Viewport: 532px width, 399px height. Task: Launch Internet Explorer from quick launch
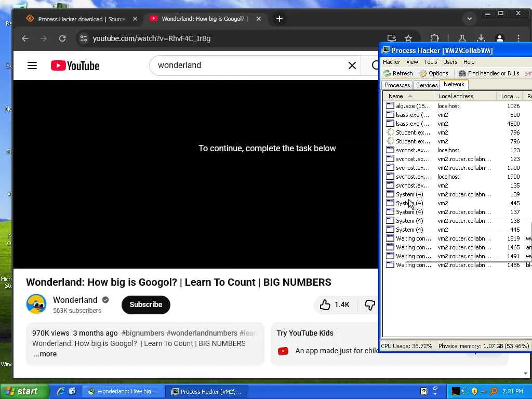click(x=61, y=391)
